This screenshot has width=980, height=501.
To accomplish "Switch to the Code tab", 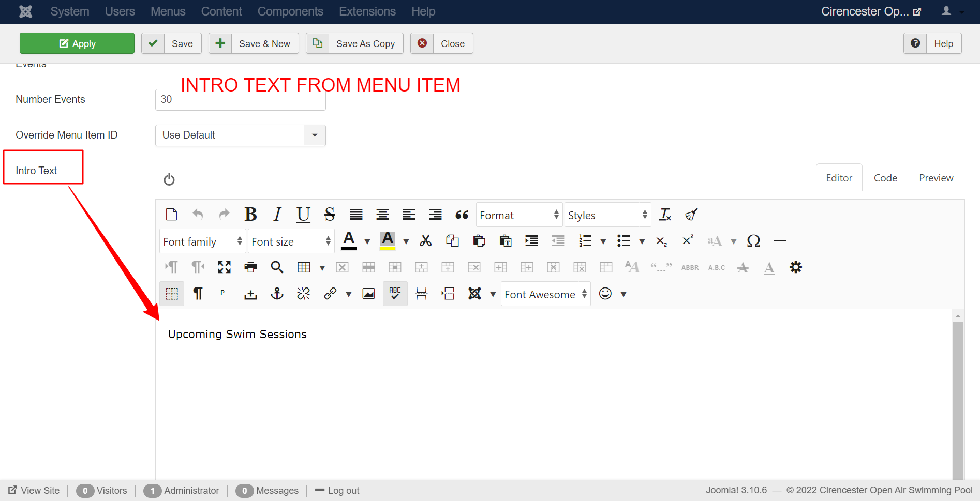I will pyautogui.click(x=885, y=178).
